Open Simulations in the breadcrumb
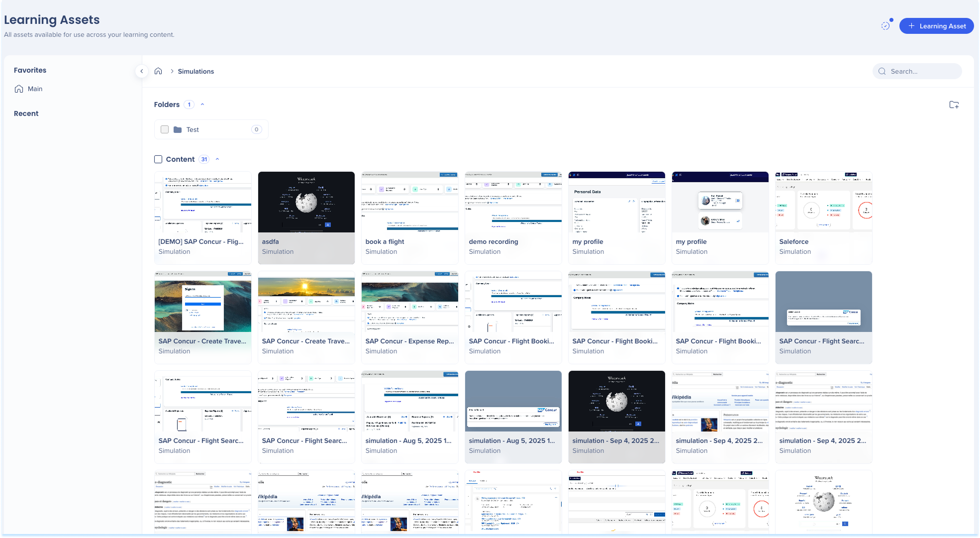The image size is (980, 538). (196, 71)
